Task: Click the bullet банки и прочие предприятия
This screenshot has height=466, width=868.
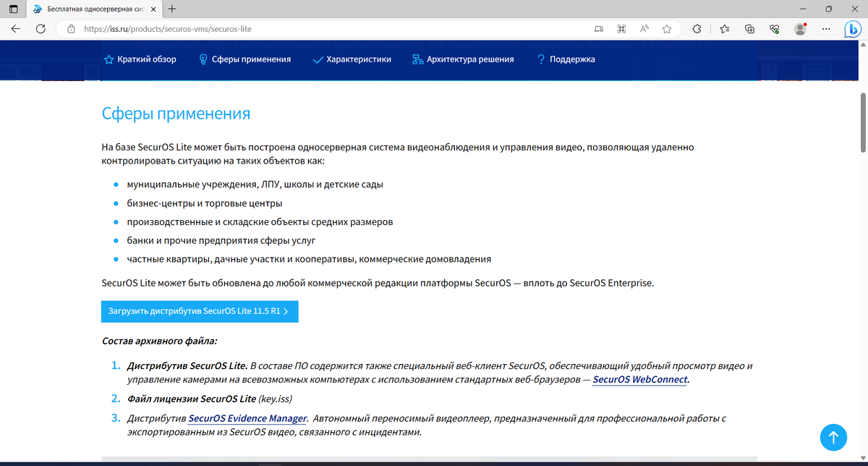Action: click(221, 240)
